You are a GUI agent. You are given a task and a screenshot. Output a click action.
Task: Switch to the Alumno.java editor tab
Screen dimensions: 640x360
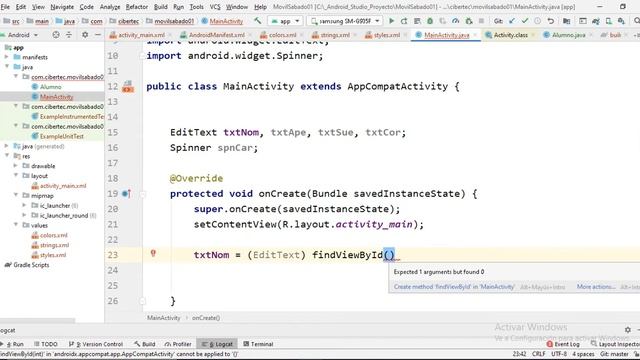tap(568, 35)
